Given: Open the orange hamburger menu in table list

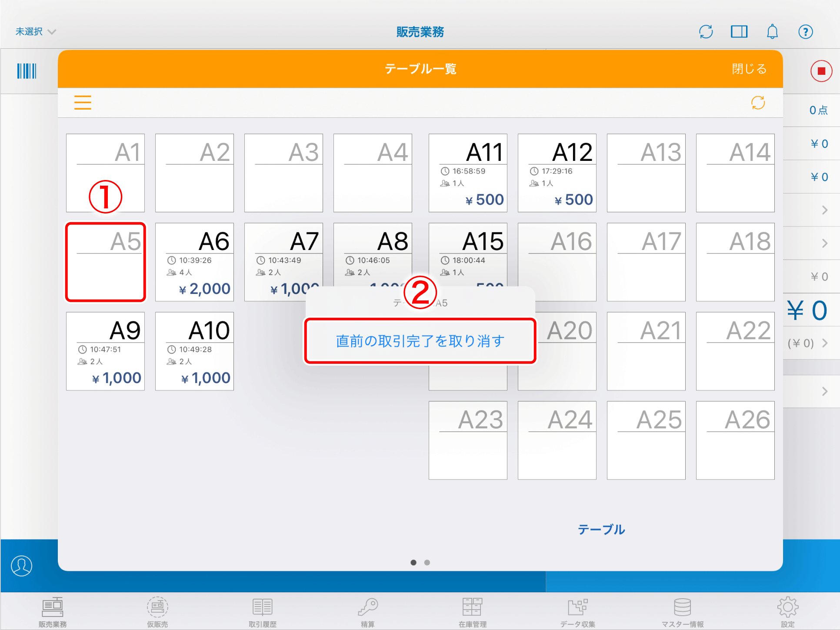Looking at the screenshot, I should click(x=83, y=103).
